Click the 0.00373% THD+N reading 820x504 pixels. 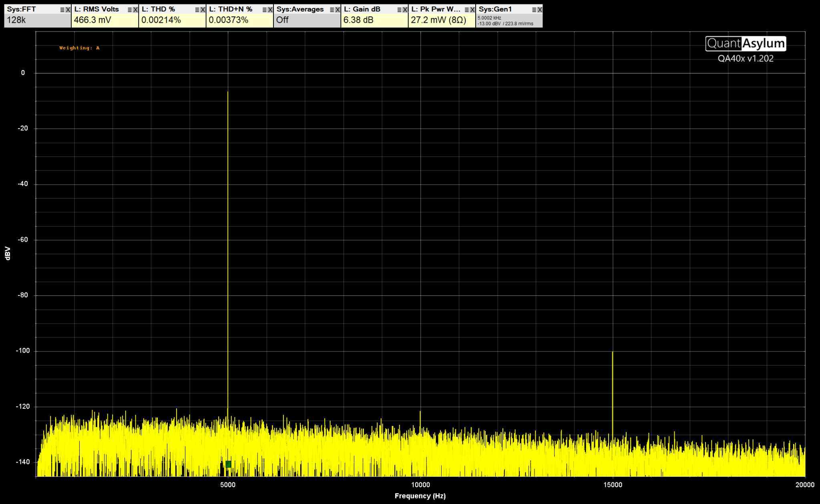pyautogui.click(x=229, y=20)
